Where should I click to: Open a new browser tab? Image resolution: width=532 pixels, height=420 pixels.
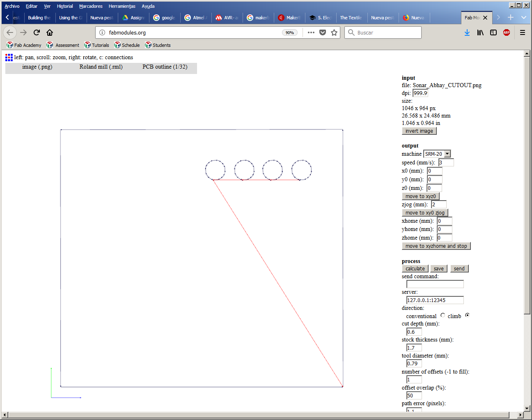coord(511,17)
